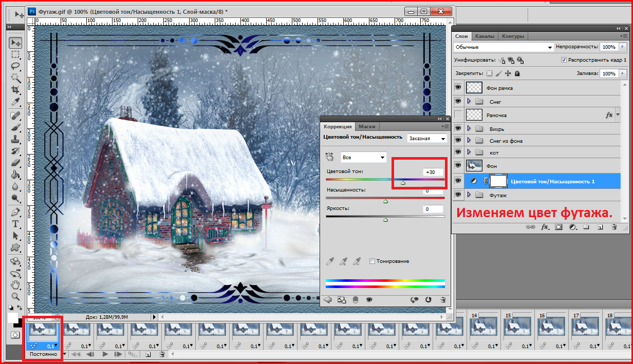Delete the adjustment layer trash icon
The image size is (633, 364).
(x=442, y=300)
